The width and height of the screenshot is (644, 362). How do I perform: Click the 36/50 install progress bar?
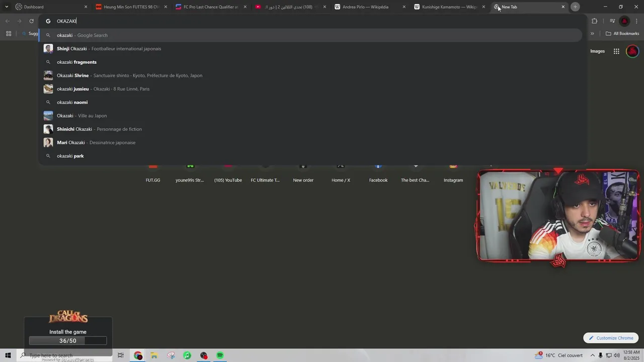[x=68, y=341]
